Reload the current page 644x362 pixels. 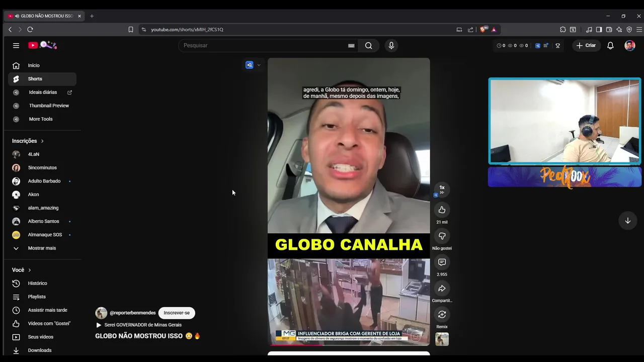tap(30, 30)
